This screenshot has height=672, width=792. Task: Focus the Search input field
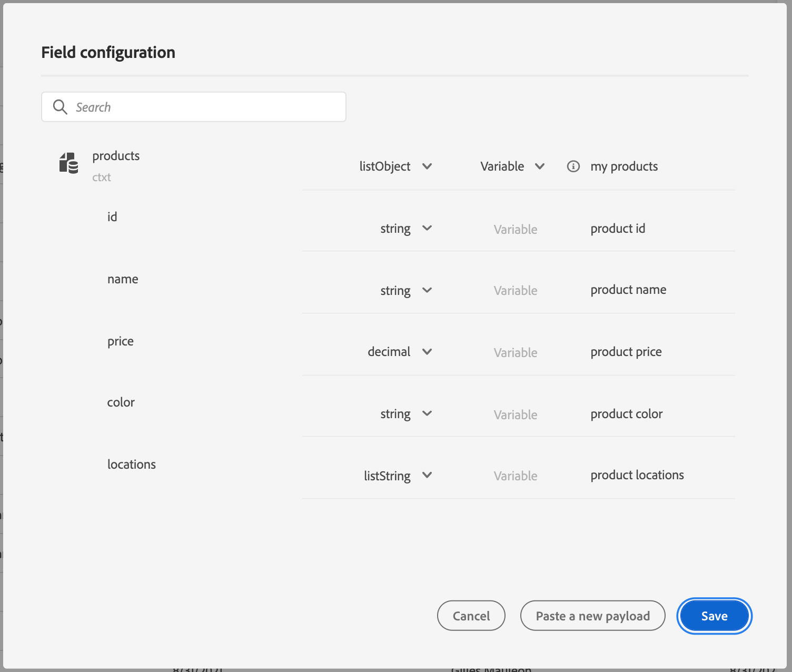[x=205, y=107]
